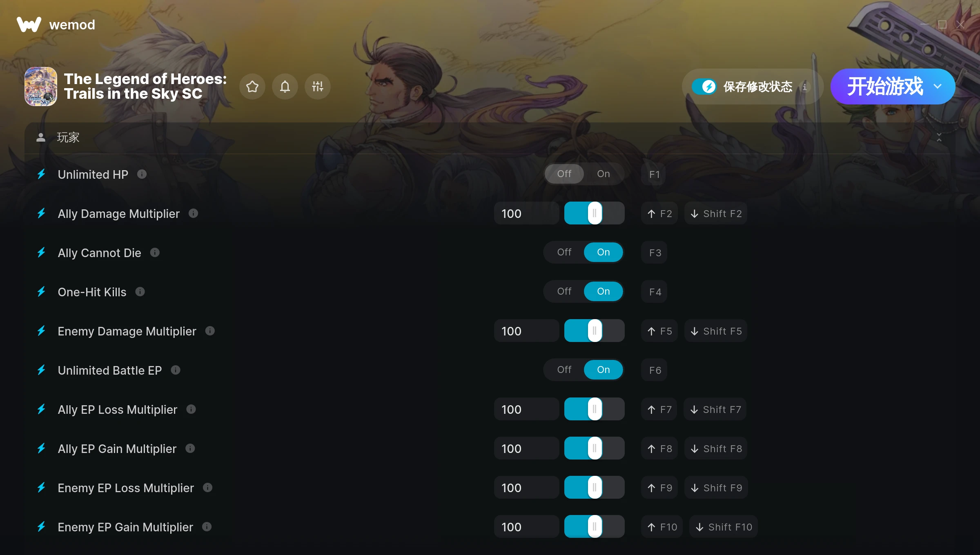Switch Ally Cannot Die to Off
This screenshot has width=980, height=555.
(x=564, y=252)
